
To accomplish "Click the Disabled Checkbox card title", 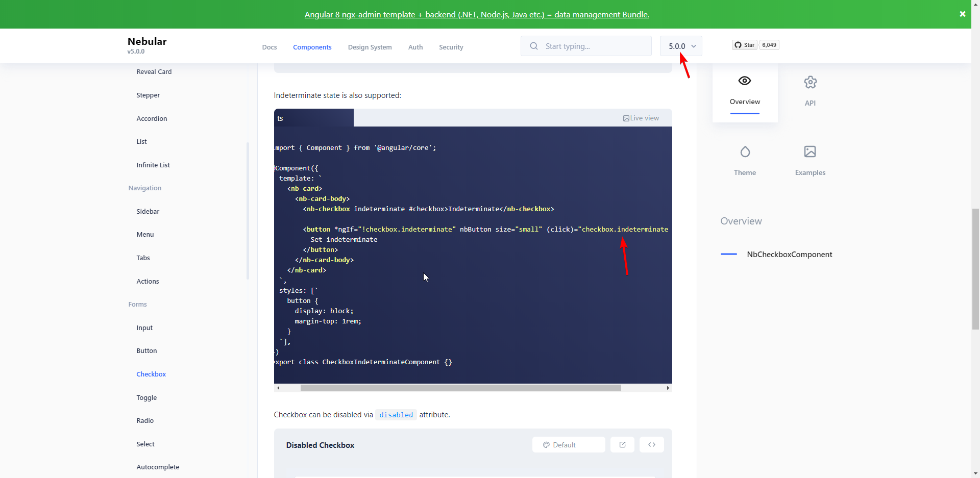I will tap(320, 445).
